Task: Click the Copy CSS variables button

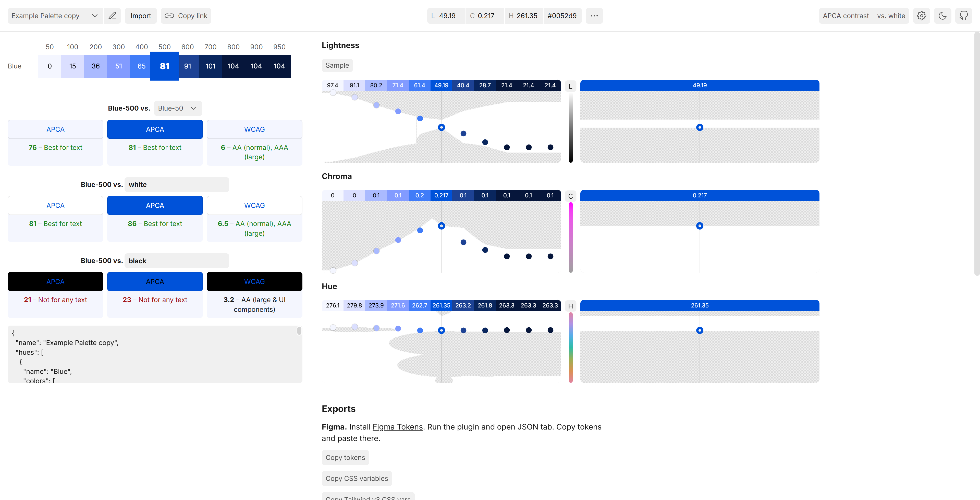Action: coord(357,478)
